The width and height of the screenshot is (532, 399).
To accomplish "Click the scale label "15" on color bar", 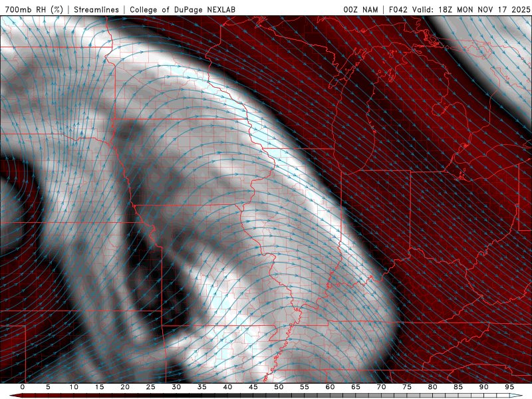I will point(99,387).
